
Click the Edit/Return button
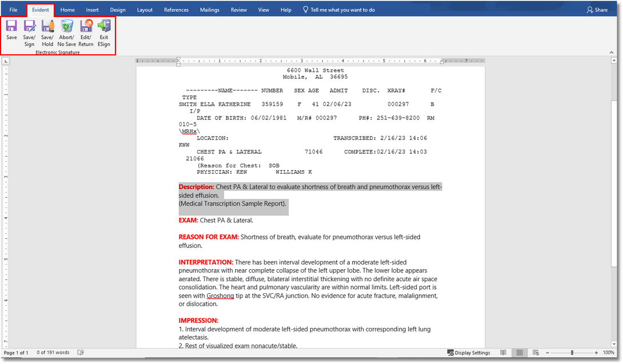point(86,33)
